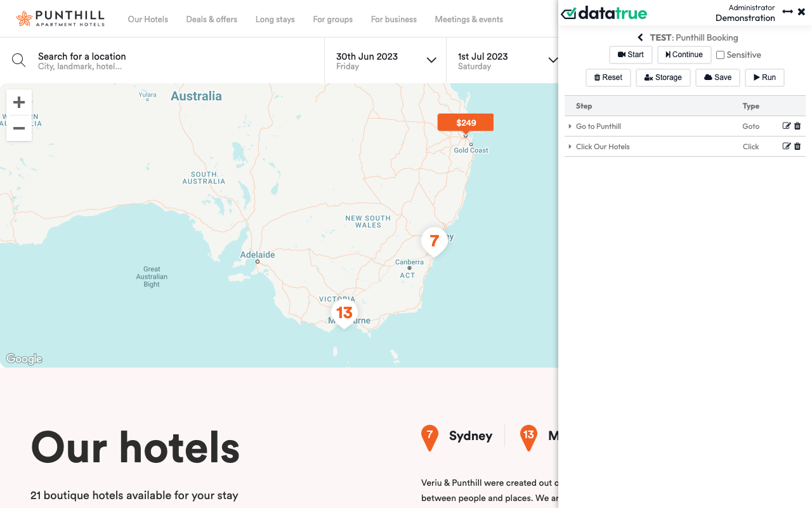Open the Deals & offers menu
The width and height of the screenshot is (812, 508).
(212, 19)
